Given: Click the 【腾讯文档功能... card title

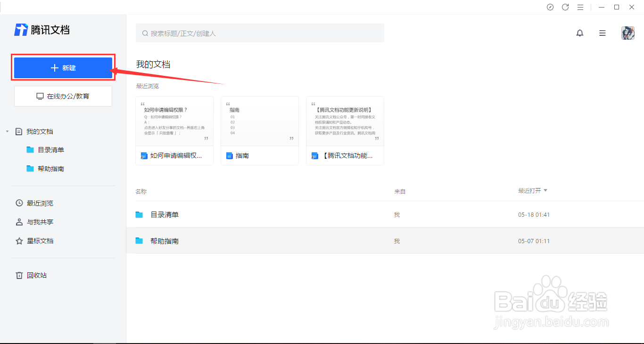Looking at the screenshot, I should click(x=348, y=156).
